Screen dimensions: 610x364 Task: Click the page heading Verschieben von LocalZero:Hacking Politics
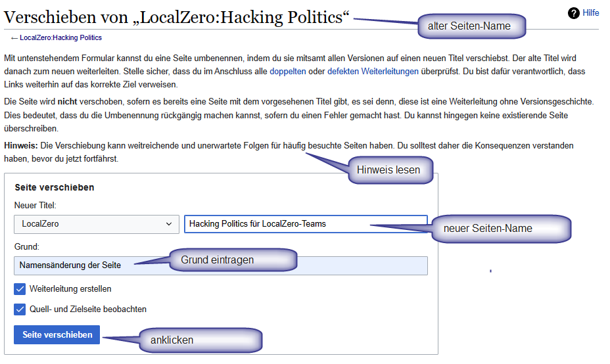click(177, 18)
